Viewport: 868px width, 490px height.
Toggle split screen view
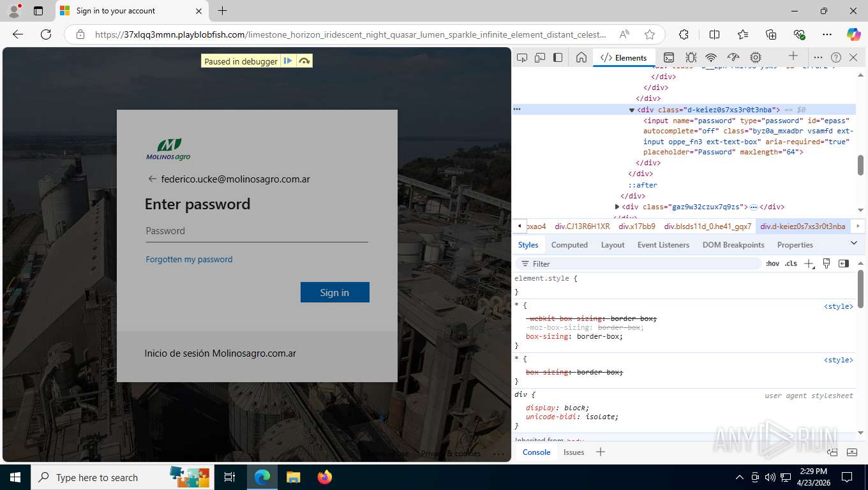(x=714, y=34)
